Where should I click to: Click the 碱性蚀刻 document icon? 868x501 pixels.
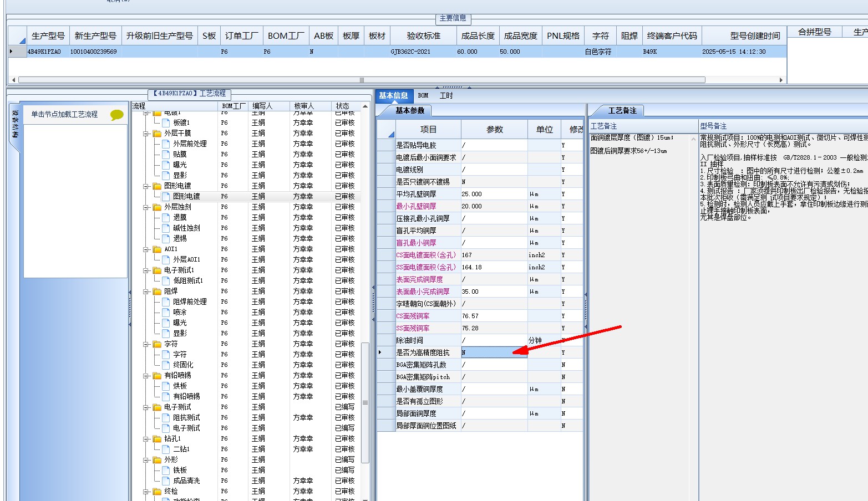pos(166,228)
